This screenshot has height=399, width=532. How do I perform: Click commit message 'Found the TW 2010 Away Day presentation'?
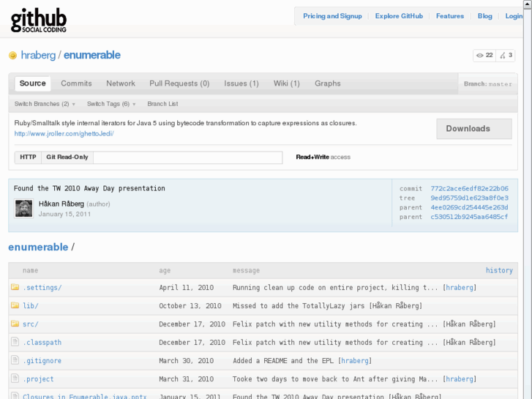89,188
